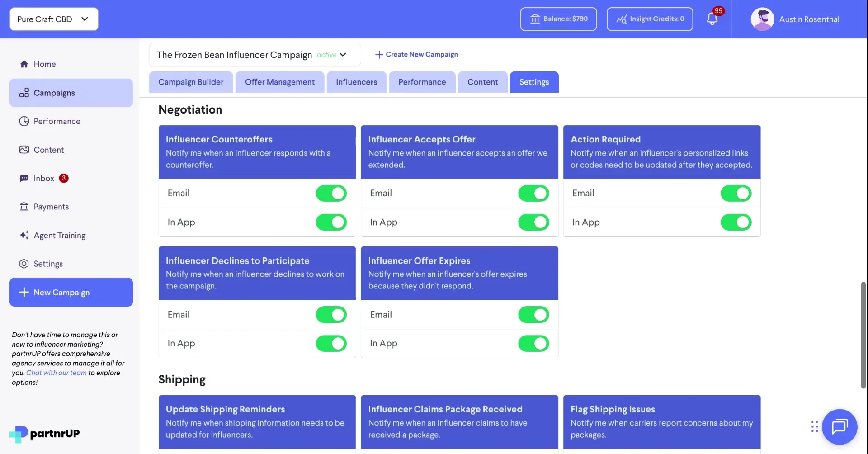Select the Campaigns icon in the sidebar
This screenshot has height=454, width=868.
tap(24, 92)
